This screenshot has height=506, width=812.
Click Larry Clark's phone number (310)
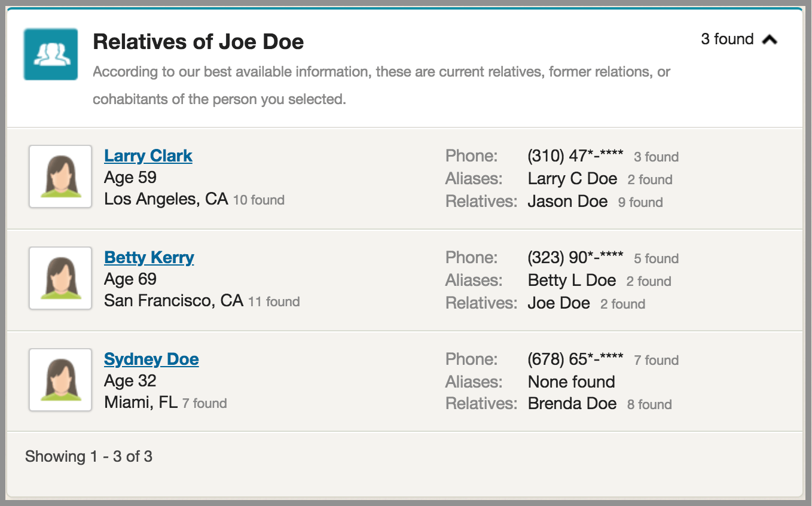point(575,156)
